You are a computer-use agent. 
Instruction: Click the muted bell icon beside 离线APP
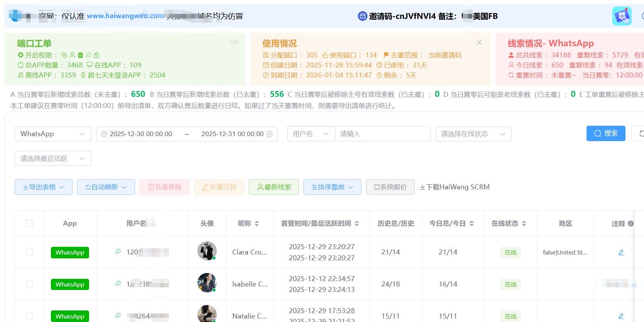pyautogui.click(x=21, y=75)
